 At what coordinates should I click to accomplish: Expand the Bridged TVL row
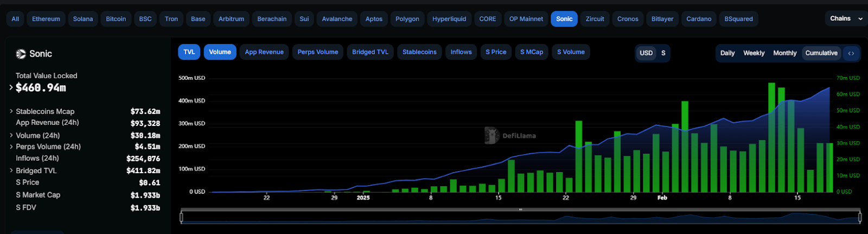point(11,170)
